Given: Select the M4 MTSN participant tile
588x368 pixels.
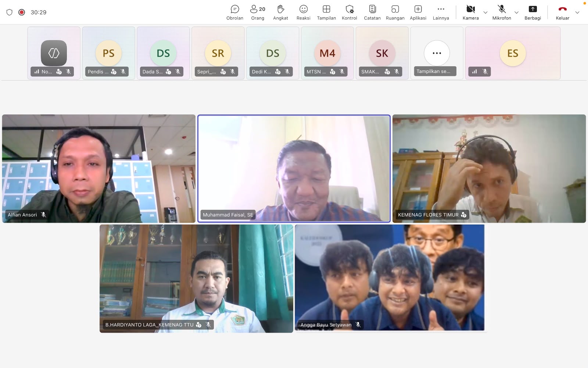Looking at the screenshot, I should pos(327,53).
